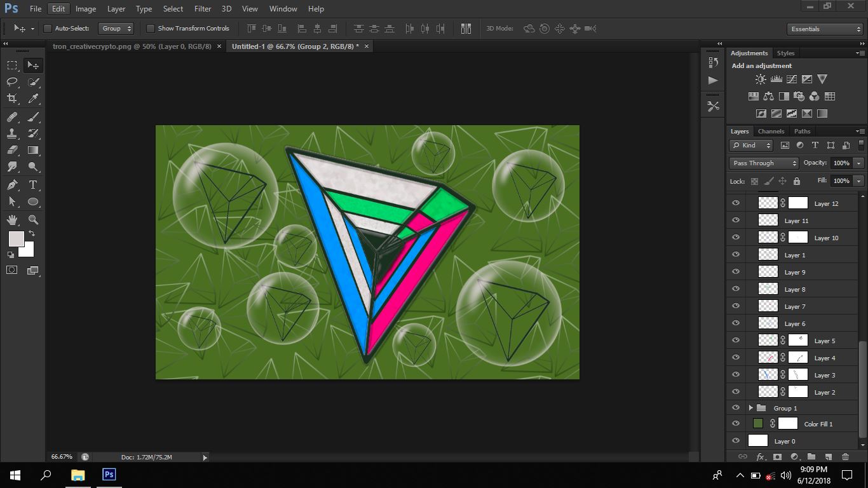Image resolution: width=868 pixels, height=488 pixels.
Task: Switch to the tron_creativecrypto.png document tab
Action: tap(132, 46)
